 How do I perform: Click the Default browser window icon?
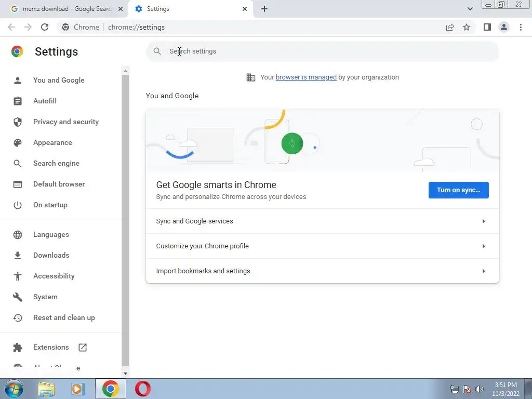17,184
